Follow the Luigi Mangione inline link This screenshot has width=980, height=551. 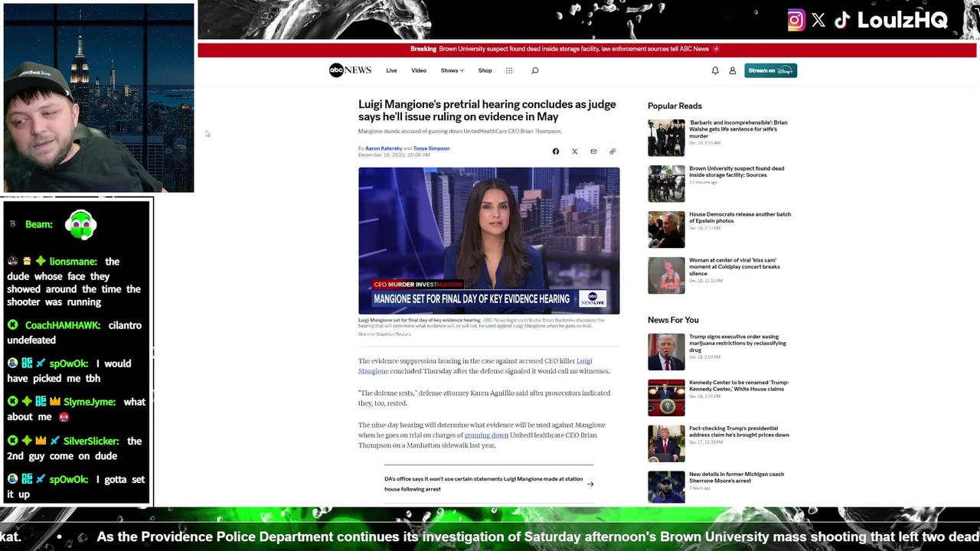(x=475, y=366)
